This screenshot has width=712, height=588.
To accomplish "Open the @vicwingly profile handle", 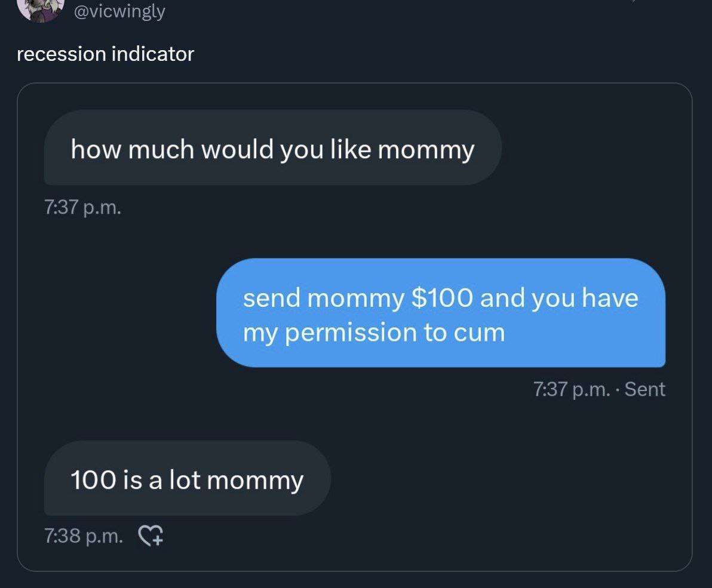I will [118, 11].
